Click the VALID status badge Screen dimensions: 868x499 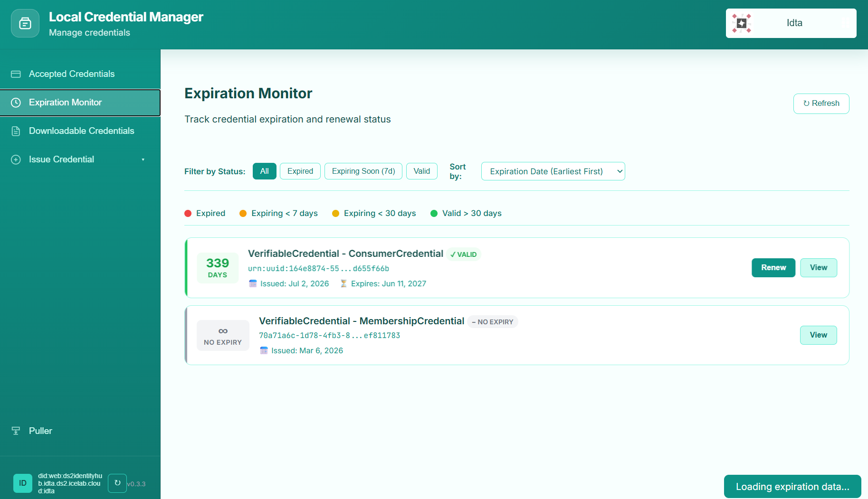[464, 254]
